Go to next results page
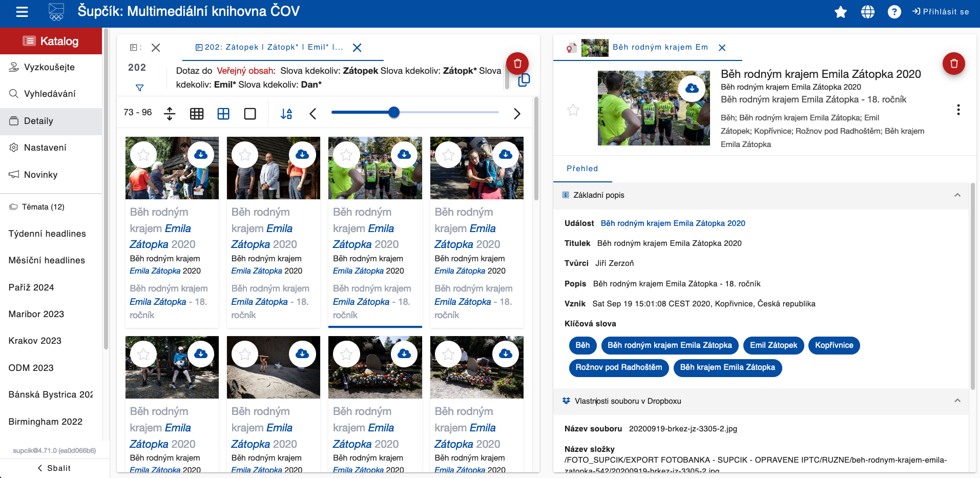The image size is (980, 478). click(x=517, y=114)
